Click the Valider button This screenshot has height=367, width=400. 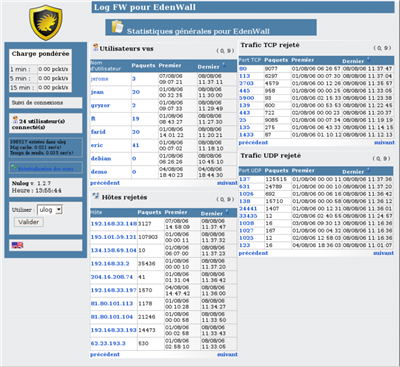(x=29, y=222)
